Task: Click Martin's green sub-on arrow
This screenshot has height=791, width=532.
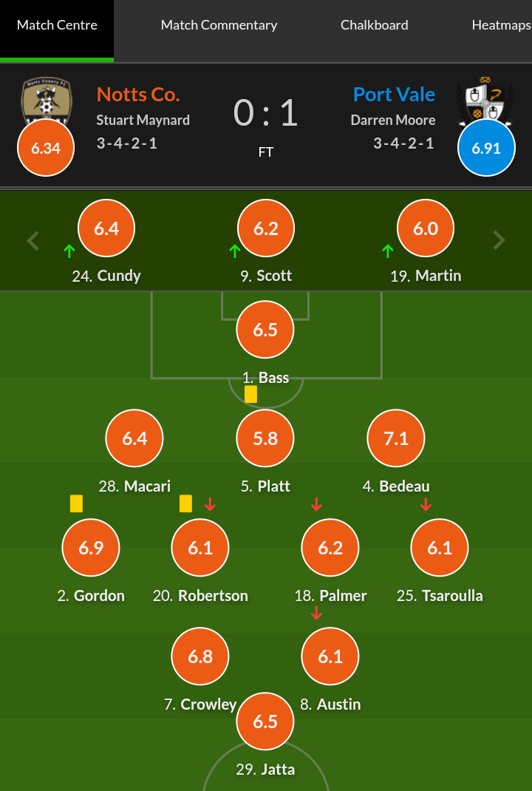Action: 387,251
